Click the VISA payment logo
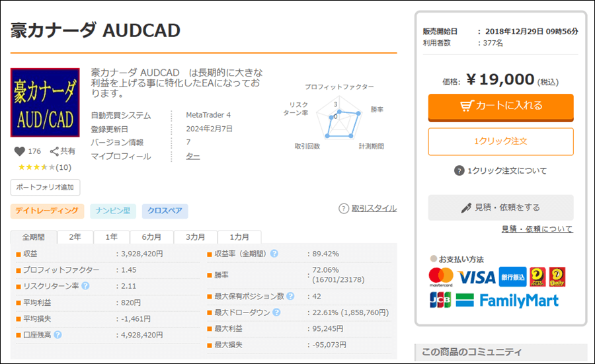The image size is (595, 364). 476,277
